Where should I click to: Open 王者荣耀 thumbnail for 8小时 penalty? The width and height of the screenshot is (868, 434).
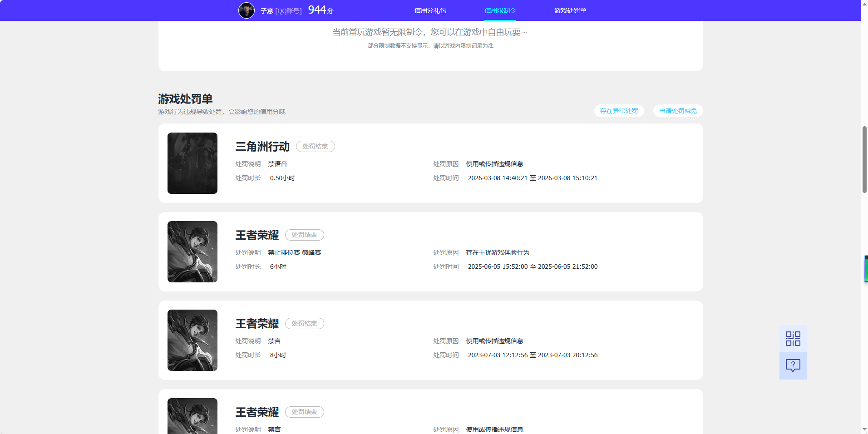(192, 340)
